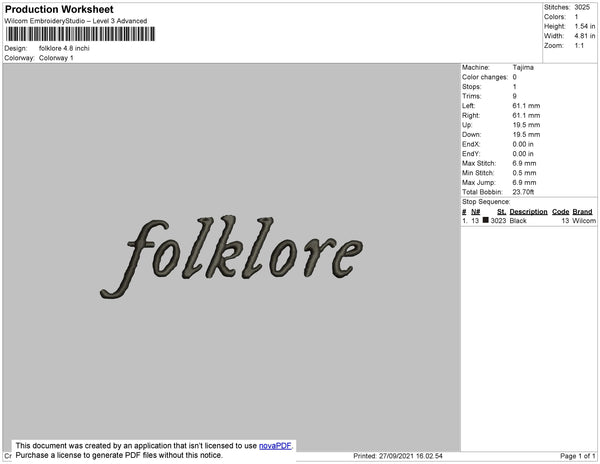Screen dimensions: 600x464
Task: Select the Total Bobbin value 23.70ft
Action: [x=523, y=192]
